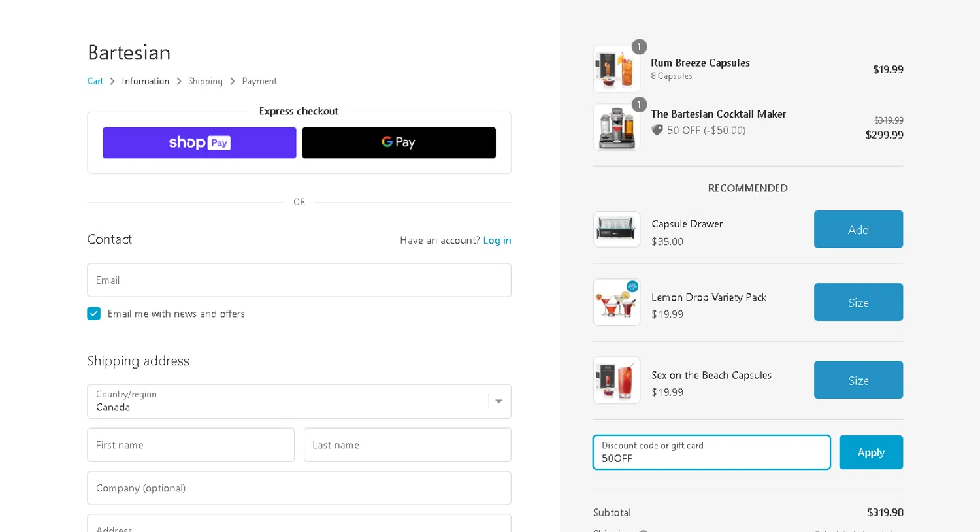
Task: Pay with Shop Pay express checkout
Action: coord(199,142)
